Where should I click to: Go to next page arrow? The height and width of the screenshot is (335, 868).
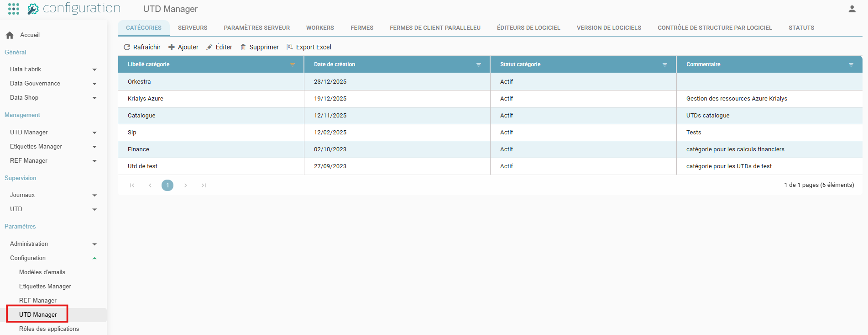(186, 185)
